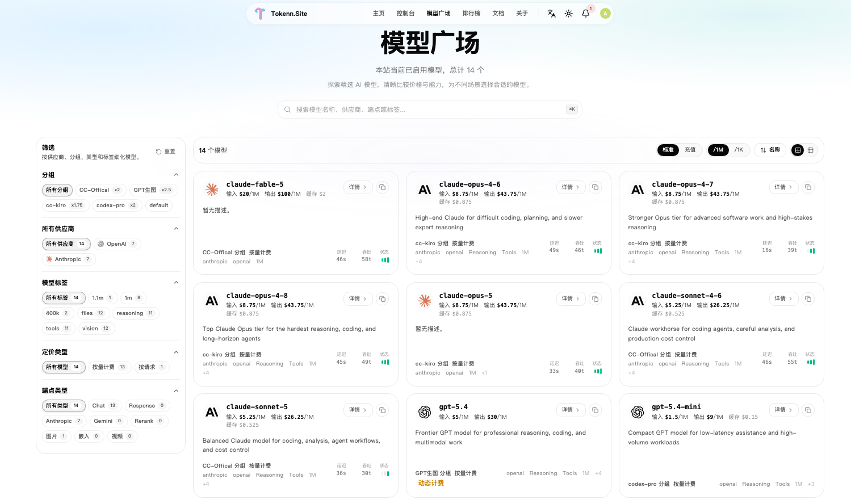This screenshot has width=851, height=504.
Task: Copy model name claude-opus-4-8
Action: pos(383,299)
